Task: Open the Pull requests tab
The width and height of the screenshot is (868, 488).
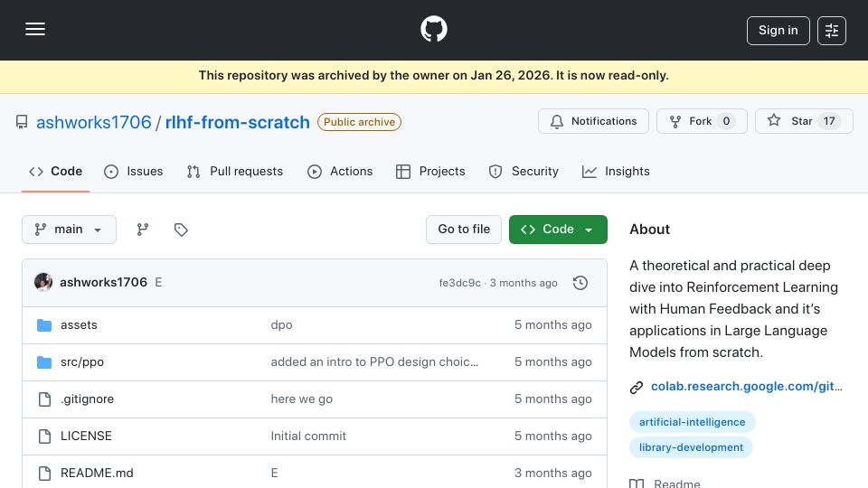Action: [235, 172]
